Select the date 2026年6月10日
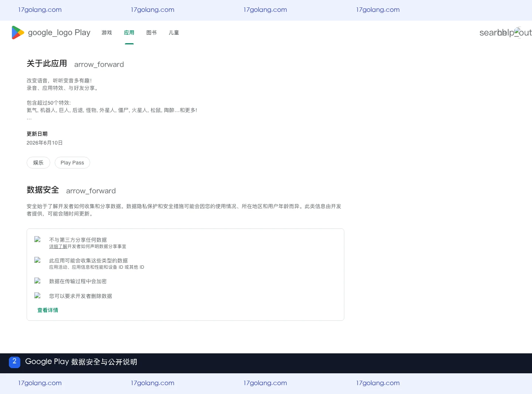This screenshot has height=394, width=532. point(45,143)
